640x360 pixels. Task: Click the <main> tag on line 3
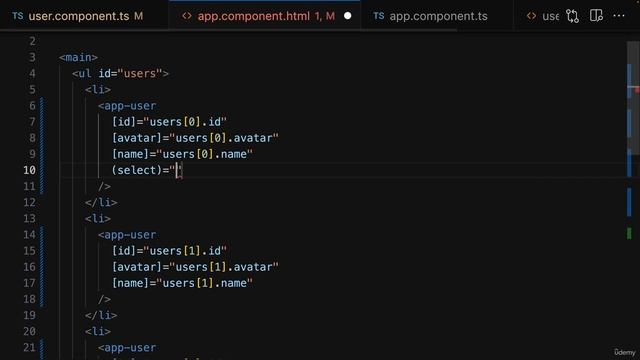(x=78, y=57)
